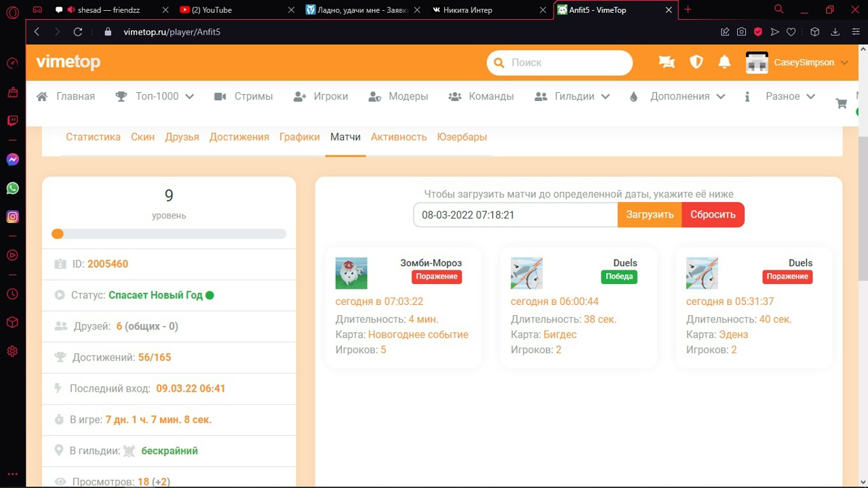The height and width of the screenshot is (488, 868).
Task: Open the CaseySimpson account dropdown
Action: [x=797, y=62]
